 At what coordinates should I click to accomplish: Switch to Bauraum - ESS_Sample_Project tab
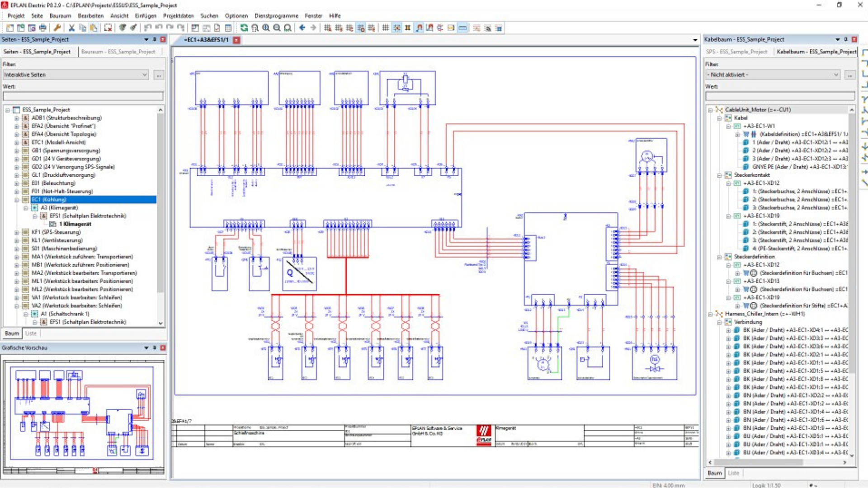pyautogui.click(x=118, y=52)
